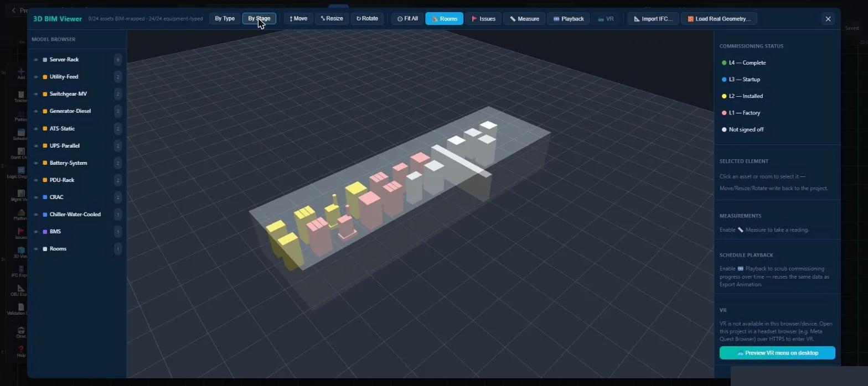This screenshot has width=868, height=386.
Task: Toggle Chiller-Water-Cooled visibility eye
Action: tap(36, 215)
